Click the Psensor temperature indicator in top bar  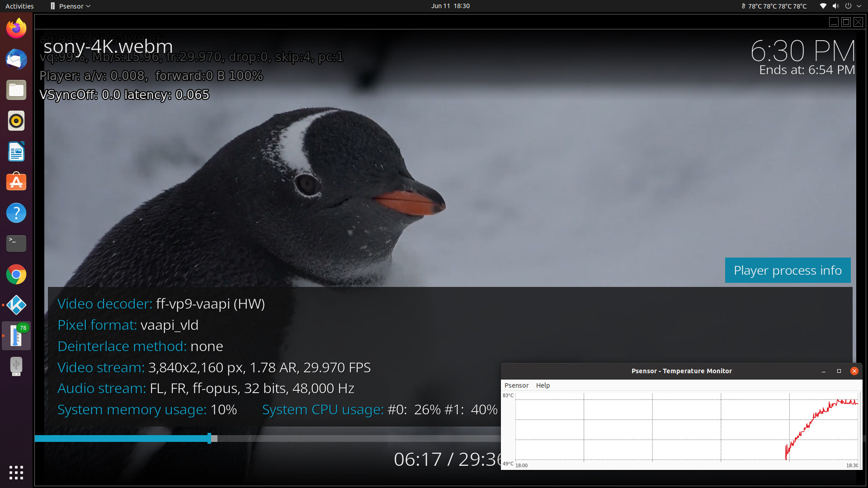click(x=774, y=6)
